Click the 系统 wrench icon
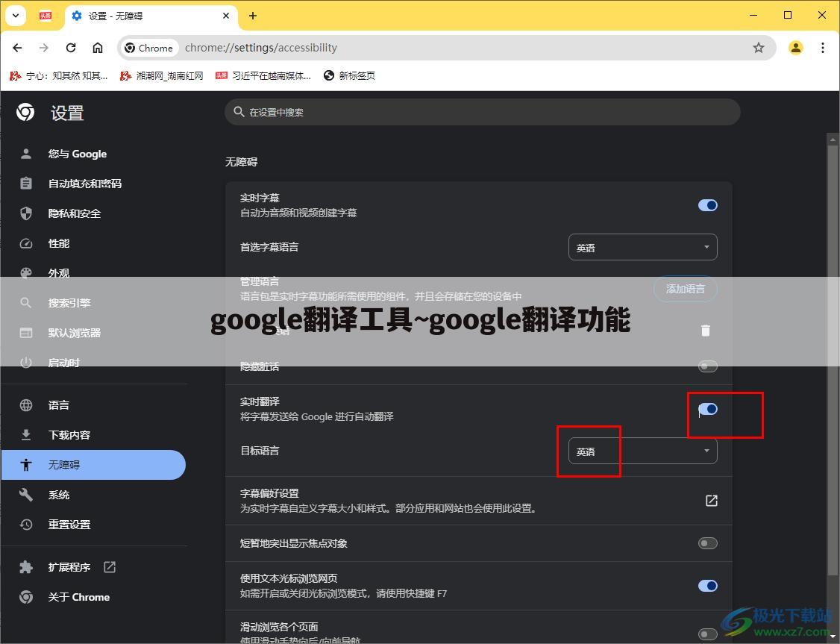This screenshot has height=644, width=840. [x=25, y=495]
